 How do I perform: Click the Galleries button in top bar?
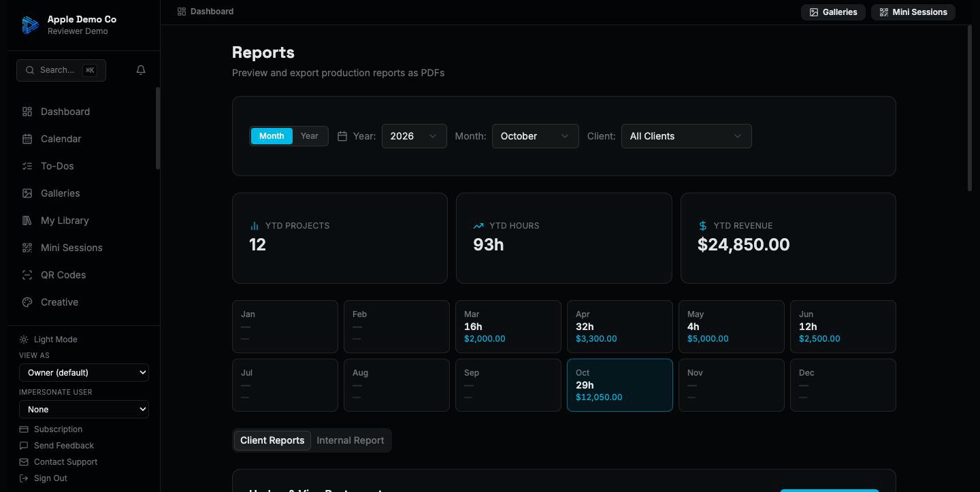(x=833, y=12)
